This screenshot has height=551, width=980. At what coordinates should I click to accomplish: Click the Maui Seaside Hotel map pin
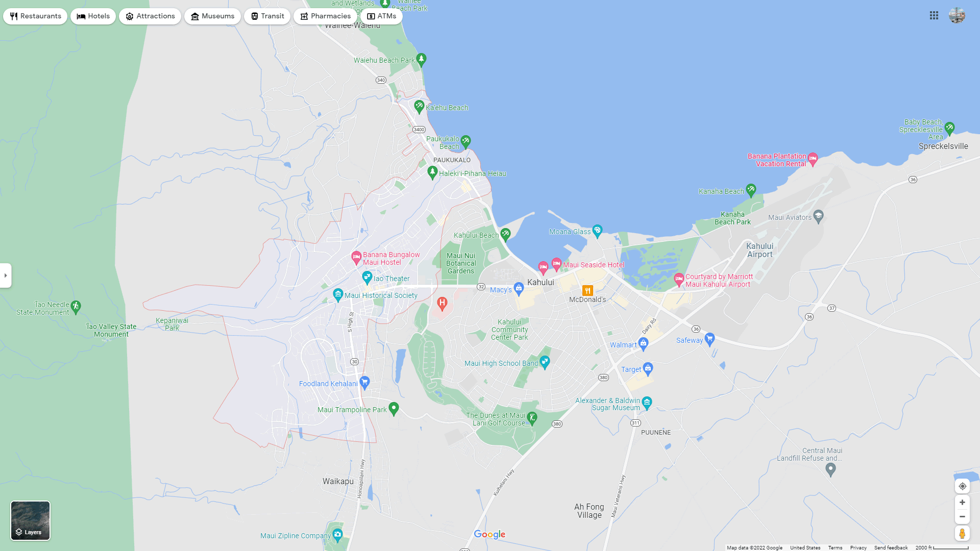pyautogui.click(x=556, y=264)
